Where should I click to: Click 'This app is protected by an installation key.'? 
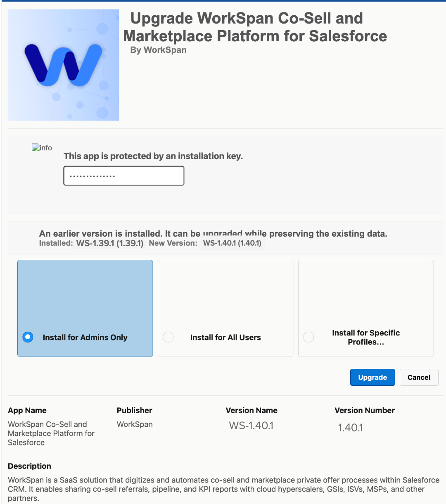153,156
